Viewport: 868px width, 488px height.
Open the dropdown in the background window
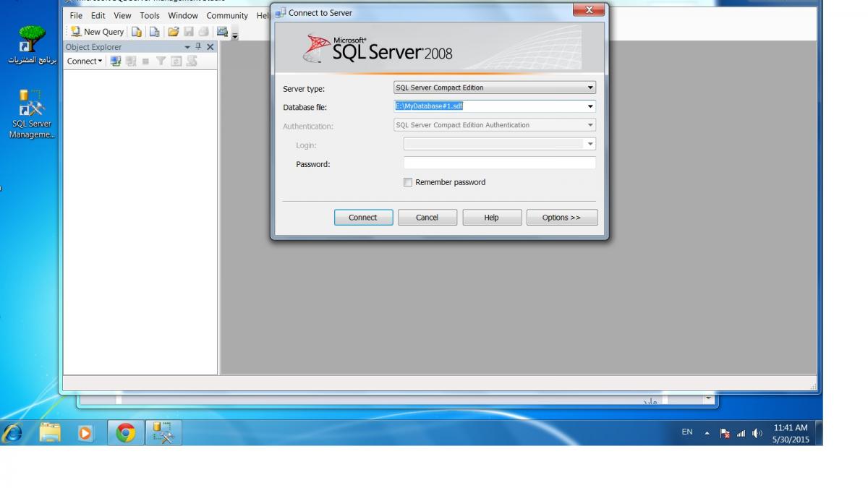click(709, 398)
